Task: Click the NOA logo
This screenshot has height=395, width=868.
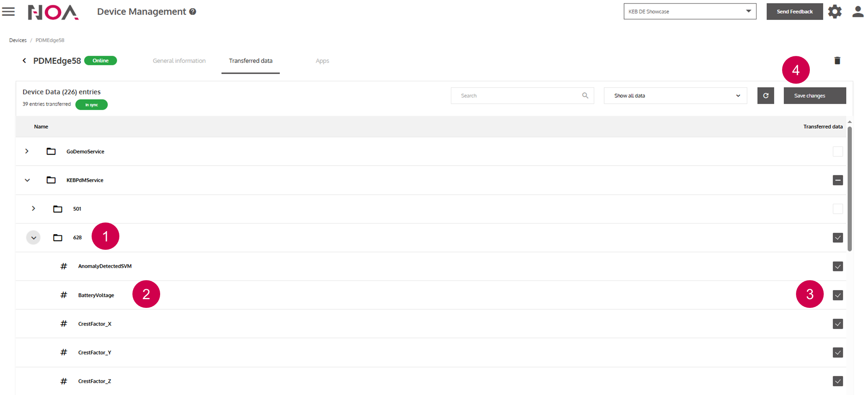Action: click(x=53, y=12)
